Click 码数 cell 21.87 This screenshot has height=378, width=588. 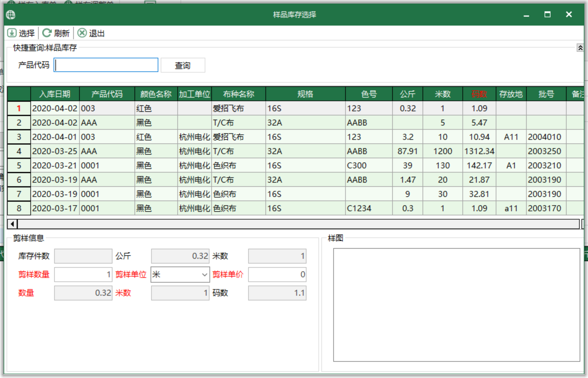point(479,180)
